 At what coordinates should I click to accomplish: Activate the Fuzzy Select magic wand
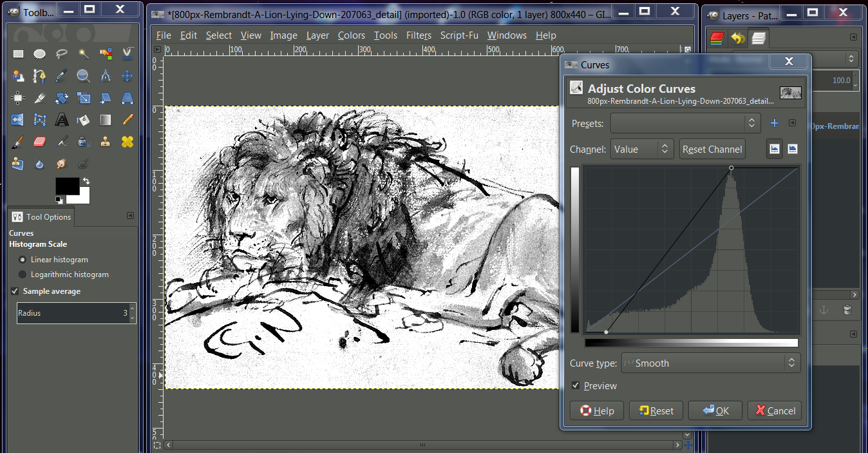click(x=84, y=54)
